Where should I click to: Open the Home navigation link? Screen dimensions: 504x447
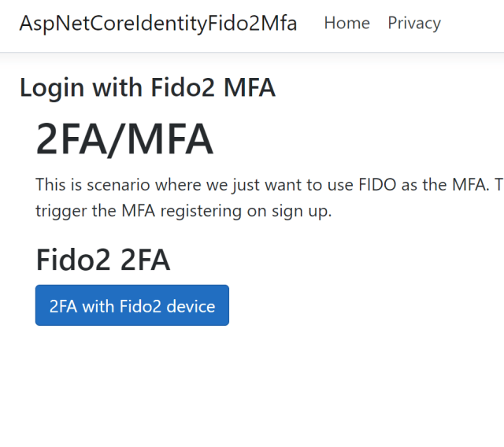346,24
